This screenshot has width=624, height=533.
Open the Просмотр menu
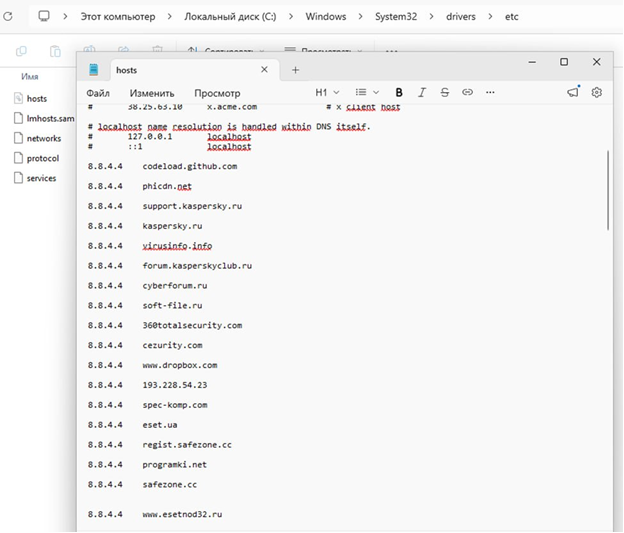pos(217,93)
